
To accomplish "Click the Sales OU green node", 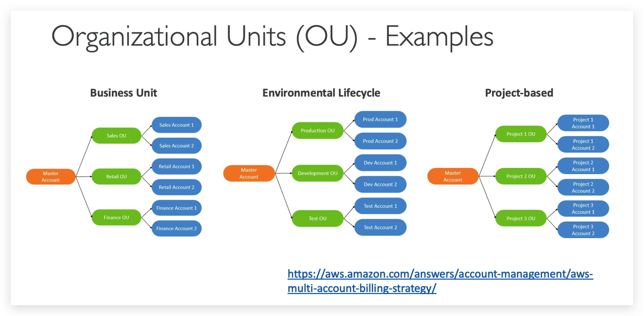I will (x=117, y=136).
